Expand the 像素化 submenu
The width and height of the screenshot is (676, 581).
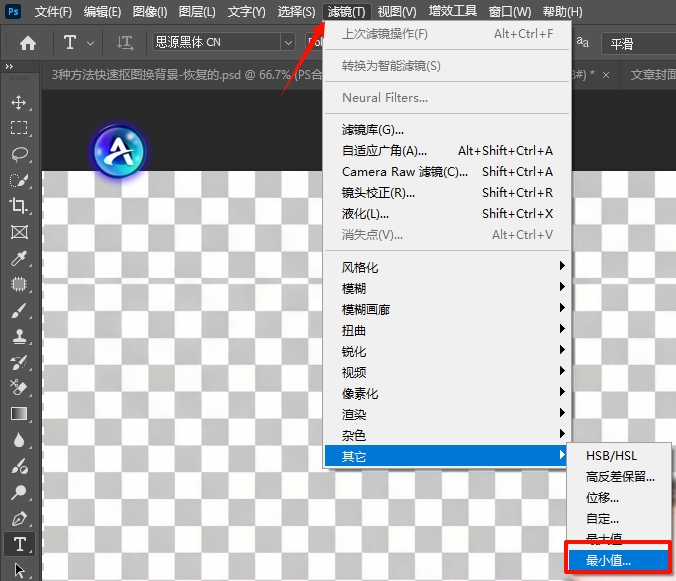coord(447,394)
